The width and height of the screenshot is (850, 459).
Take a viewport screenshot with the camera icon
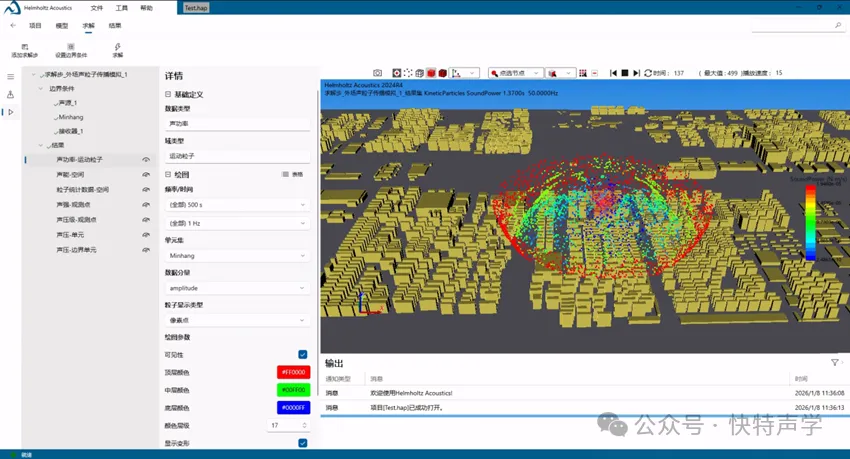tap(377, 73)
